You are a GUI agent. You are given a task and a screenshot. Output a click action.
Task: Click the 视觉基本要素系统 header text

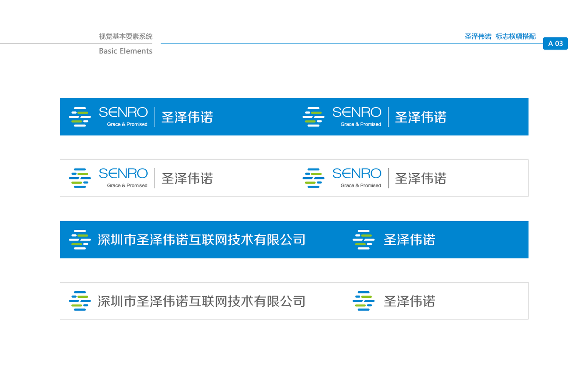[126, 37]
